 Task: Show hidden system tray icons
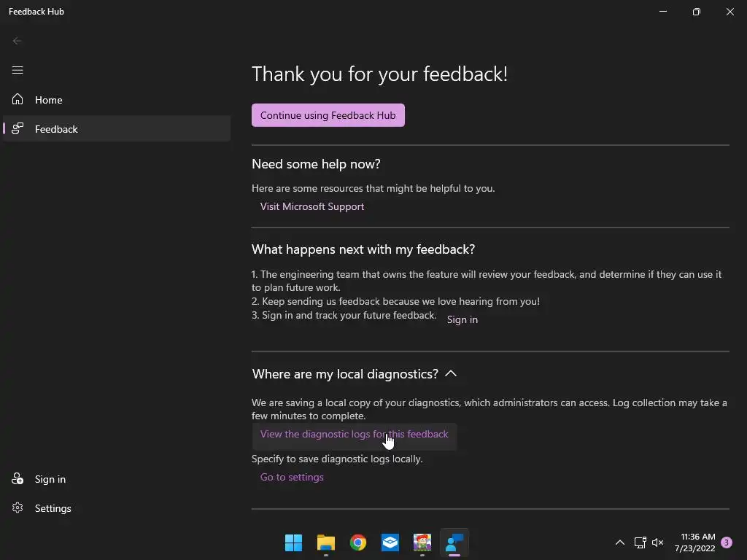[620, 542]
